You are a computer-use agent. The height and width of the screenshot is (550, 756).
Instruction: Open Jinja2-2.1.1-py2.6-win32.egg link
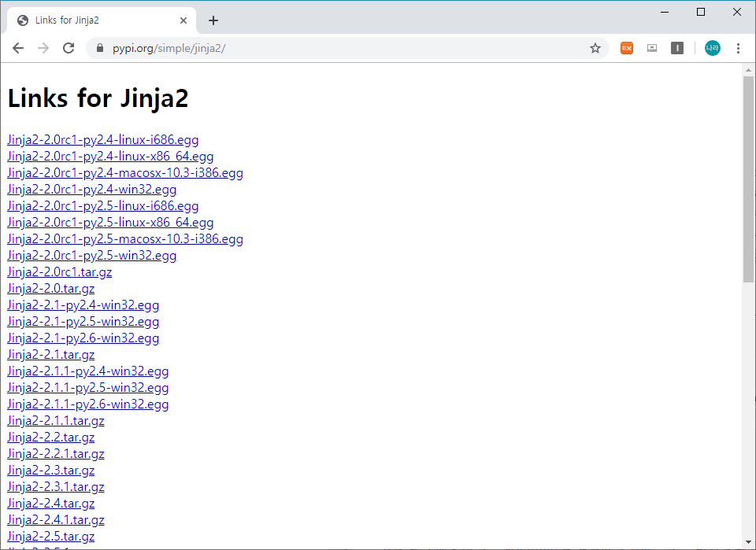click(87, 404)
